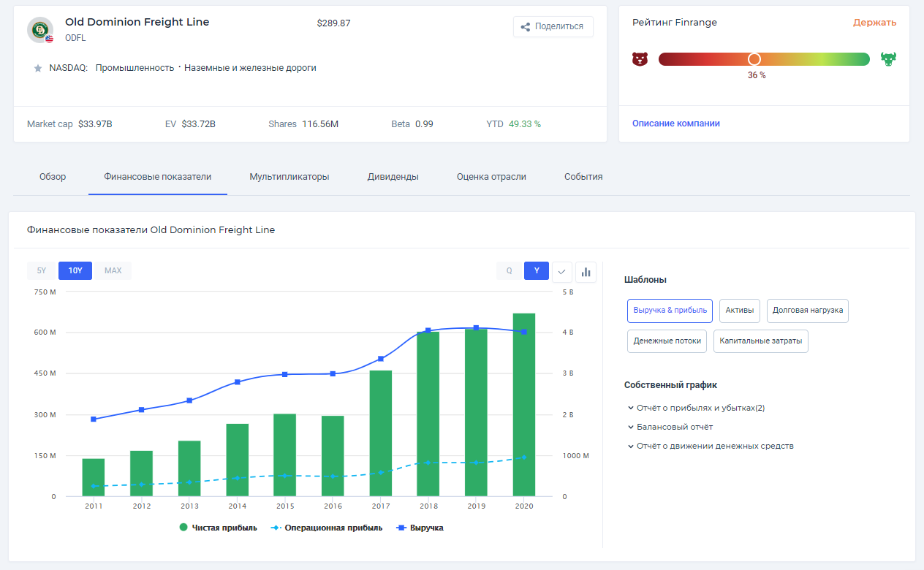
Task: Click the 2018 revenue data point
Action: 428,330
